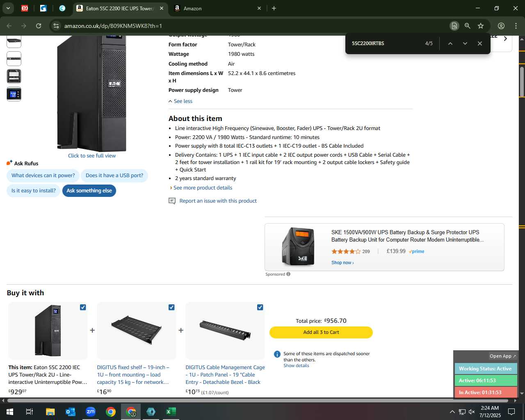
Task: Select LCD display thumbnail image
Action: pos(14,94)
